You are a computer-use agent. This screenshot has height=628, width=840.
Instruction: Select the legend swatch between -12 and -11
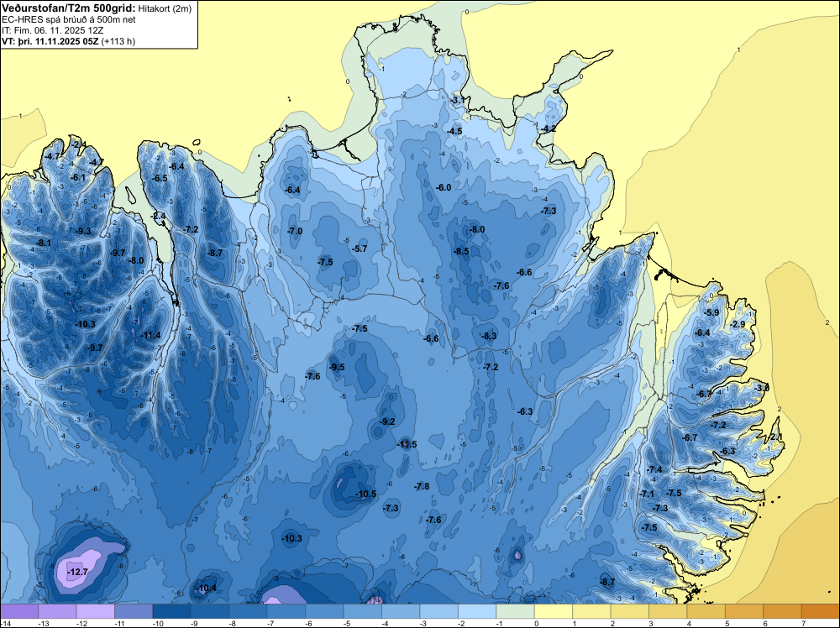click(x=96, y=611)
